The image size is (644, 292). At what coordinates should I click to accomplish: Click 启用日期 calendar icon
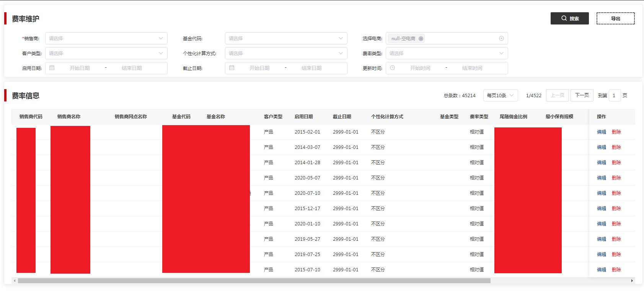click(x=52, y=68)
